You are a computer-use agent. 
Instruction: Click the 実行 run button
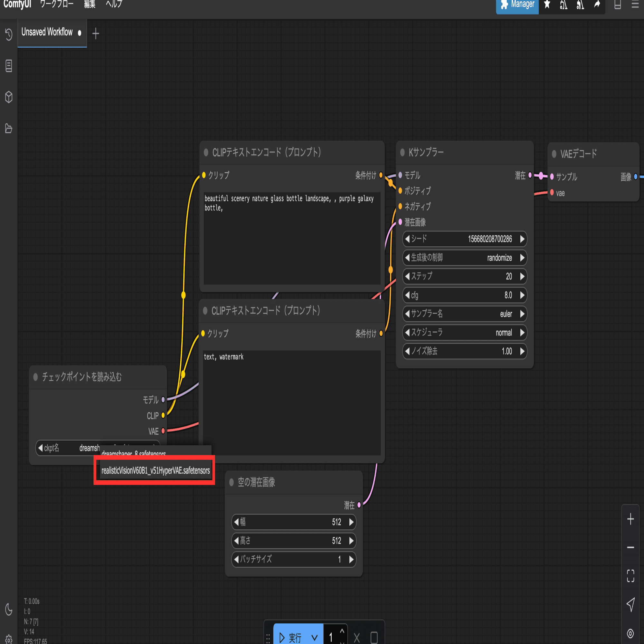point(290,637)
